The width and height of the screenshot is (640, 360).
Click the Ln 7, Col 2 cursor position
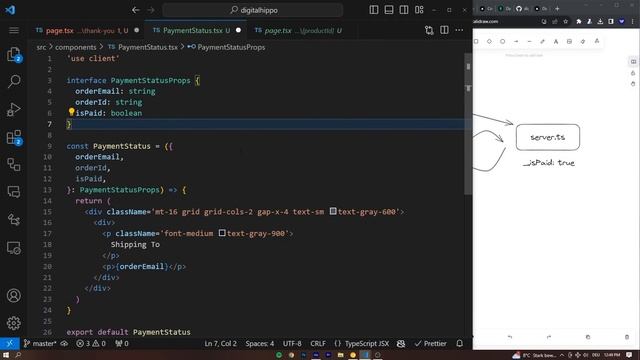220,343
